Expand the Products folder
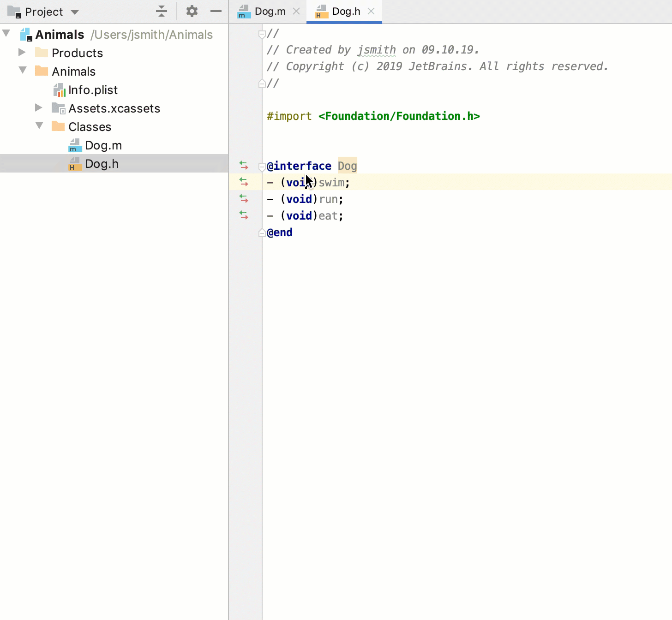672x620 pixels. point(21,52)
